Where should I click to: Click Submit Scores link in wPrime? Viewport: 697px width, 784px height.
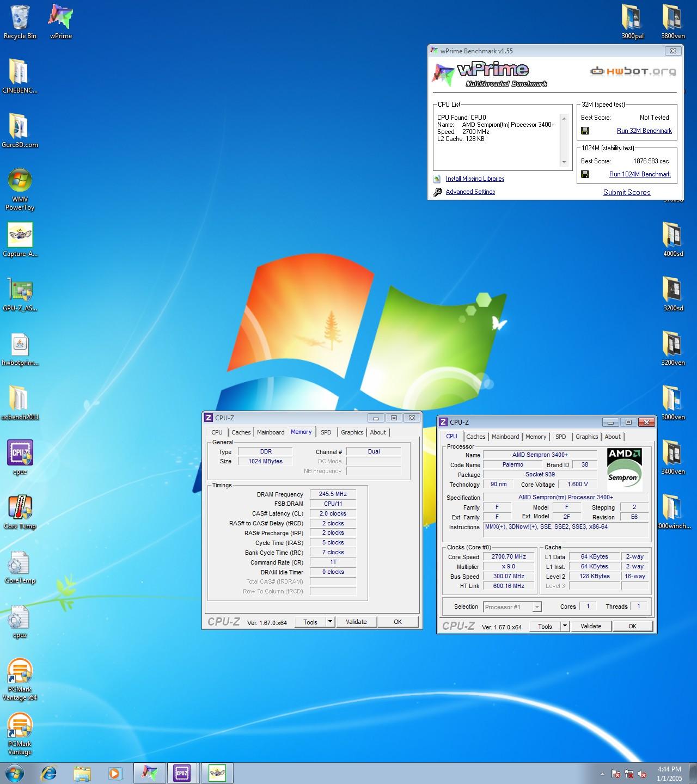pos(627,192)
